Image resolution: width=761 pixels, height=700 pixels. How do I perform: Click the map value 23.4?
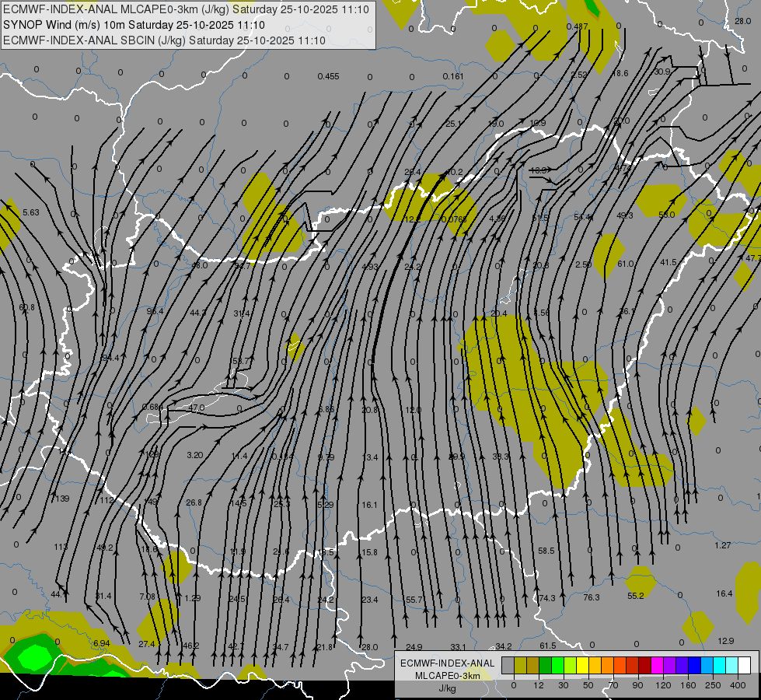pyautogui.click(x=370, y=600)
